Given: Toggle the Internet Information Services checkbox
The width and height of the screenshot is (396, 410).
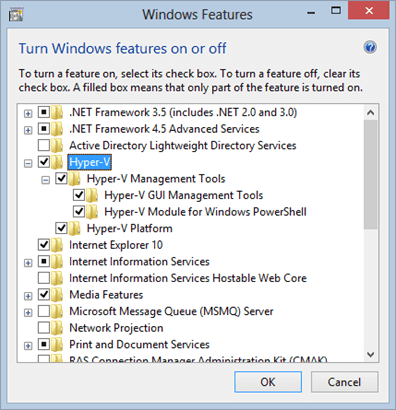Looking at the screenshot, I should [x=44, y=261].
